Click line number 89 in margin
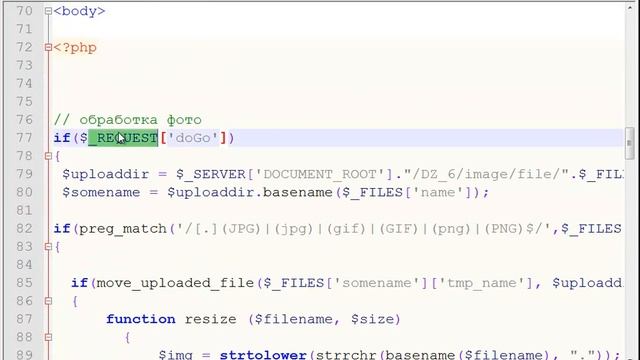Image resolution: width=640 pixels, height=360 pixels. [x=24, y=354]
